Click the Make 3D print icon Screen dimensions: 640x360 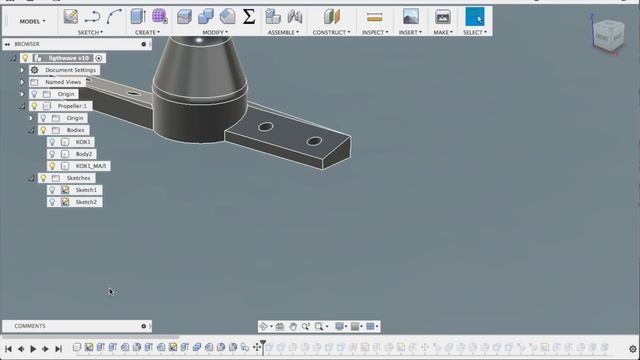(442, 17)
